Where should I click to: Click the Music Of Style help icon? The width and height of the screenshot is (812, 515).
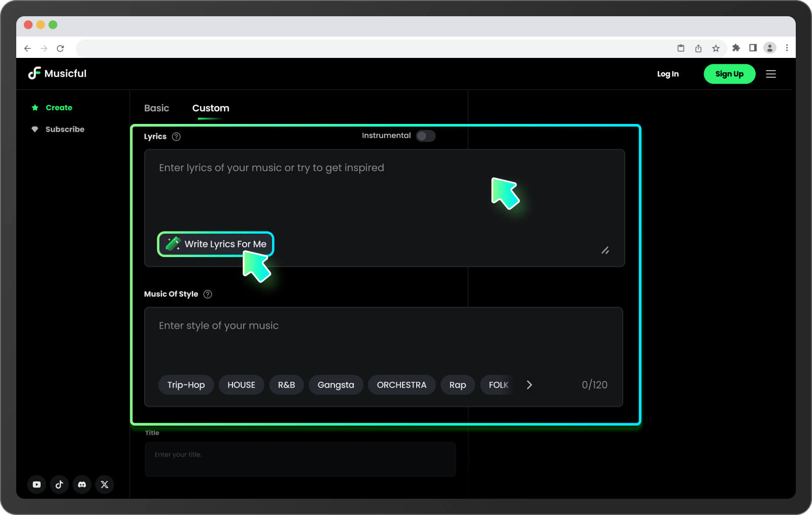click(x=208, y=294)
